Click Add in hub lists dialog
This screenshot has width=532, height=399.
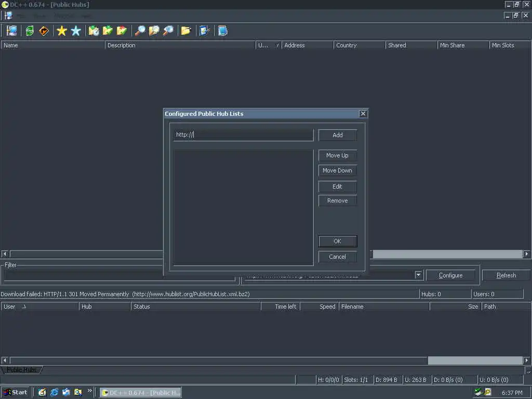pyautogui.click(x=338, y=135)
